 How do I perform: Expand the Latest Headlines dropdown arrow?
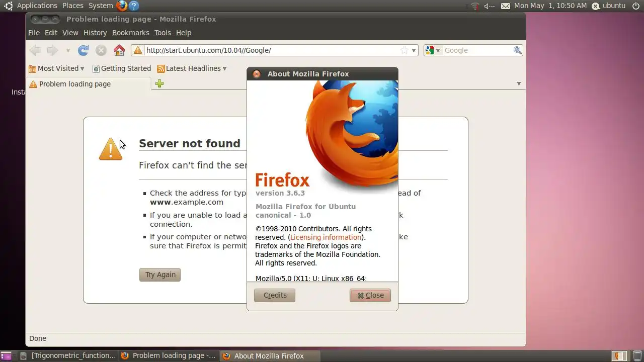pos(224,69)
